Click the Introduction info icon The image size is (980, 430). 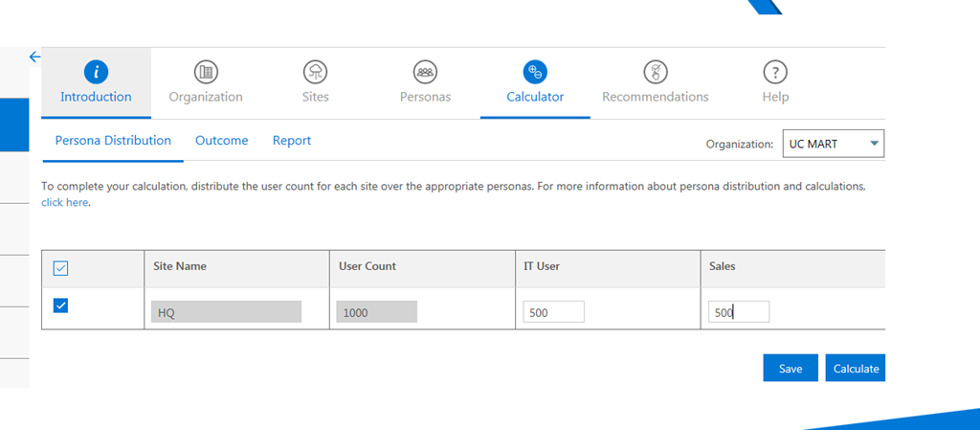tap(96, 72)
